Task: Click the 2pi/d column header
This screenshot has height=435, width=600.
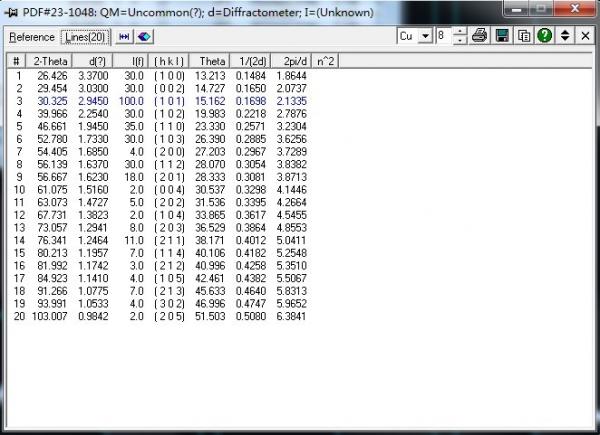Action: tap(292, 61)
